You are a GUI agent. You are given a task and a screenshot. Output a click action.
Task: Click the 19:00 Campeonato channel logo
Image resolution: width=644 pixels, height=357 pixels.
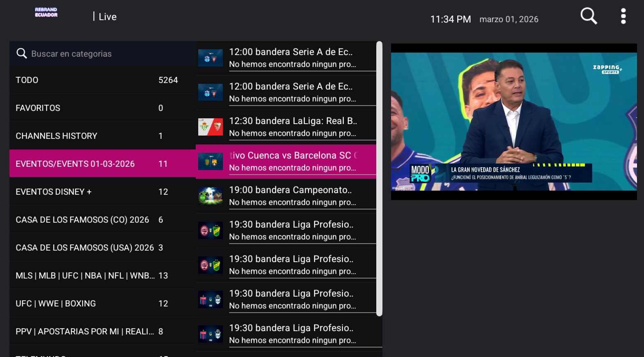click(211, 196)
